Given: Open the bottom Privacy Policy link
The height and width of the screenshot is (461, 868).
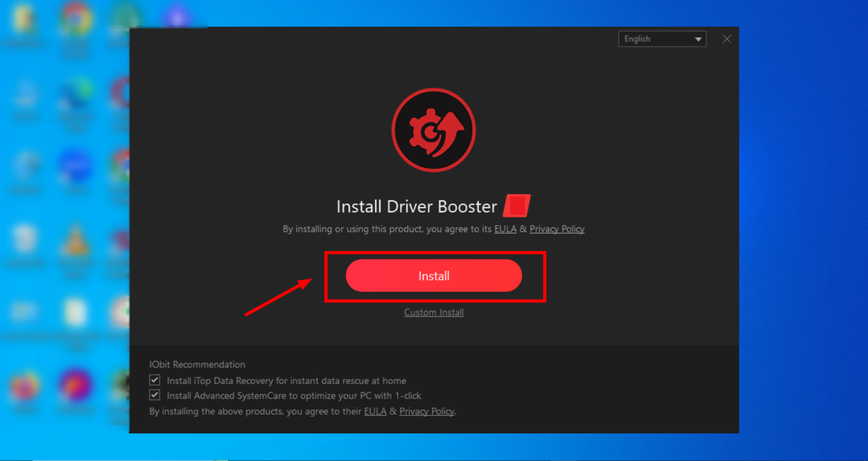Looking at the screenshot, I should [x=427, y=411].
